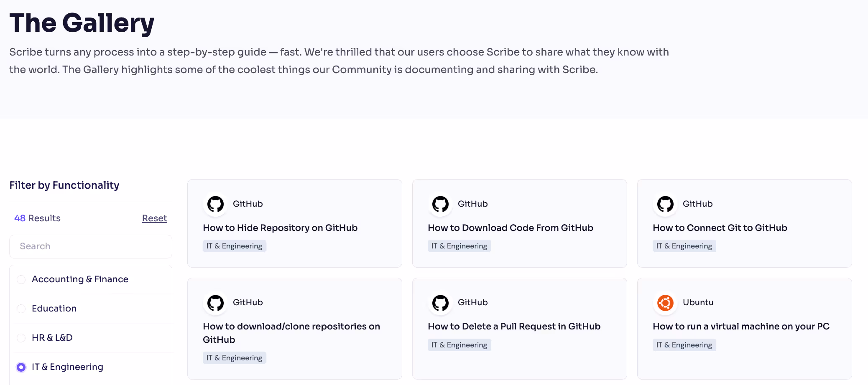
Task: Select the Education filter radio button
Action: 21,309
